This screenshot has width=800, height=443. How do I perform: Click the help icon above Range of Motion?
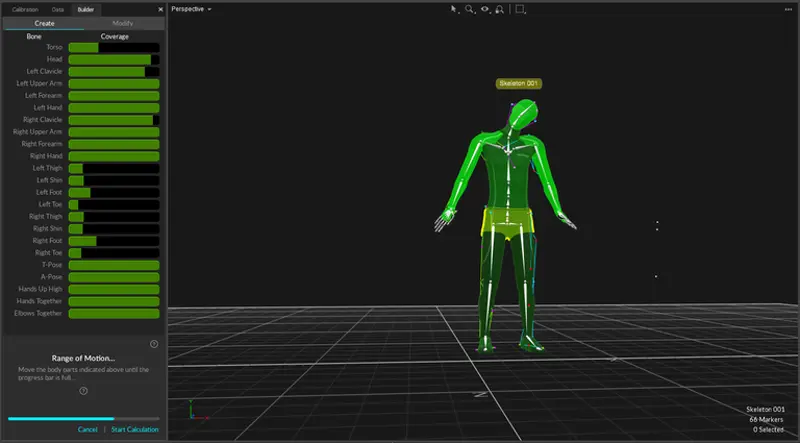[x=154, y=344]
